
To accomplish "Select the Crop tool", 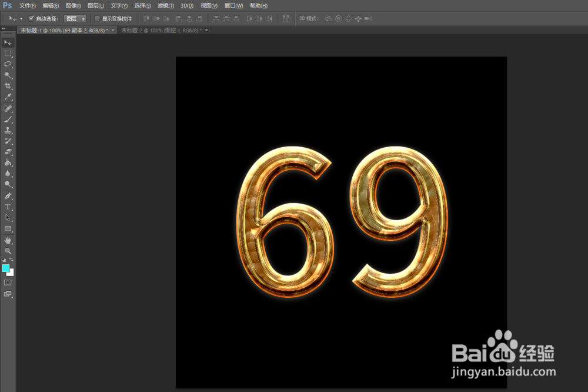I will 8,86.
